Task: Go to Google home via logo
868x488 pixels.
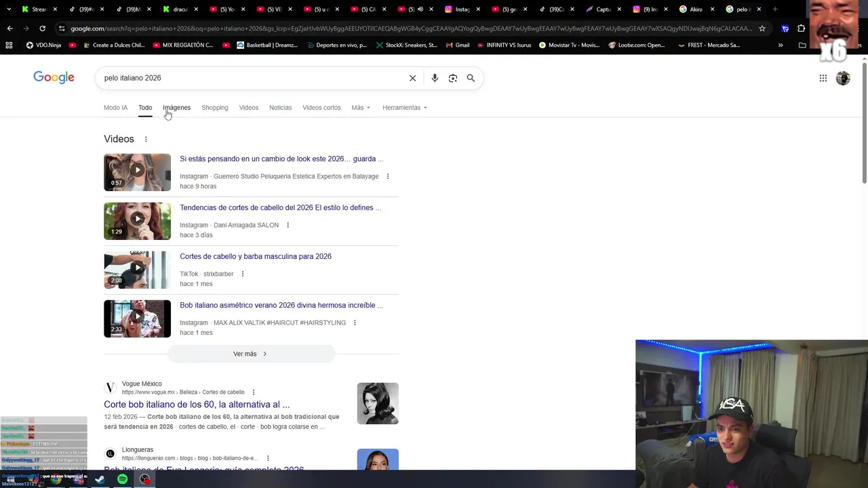Action: pyautogui.click(x=54, y=77)
